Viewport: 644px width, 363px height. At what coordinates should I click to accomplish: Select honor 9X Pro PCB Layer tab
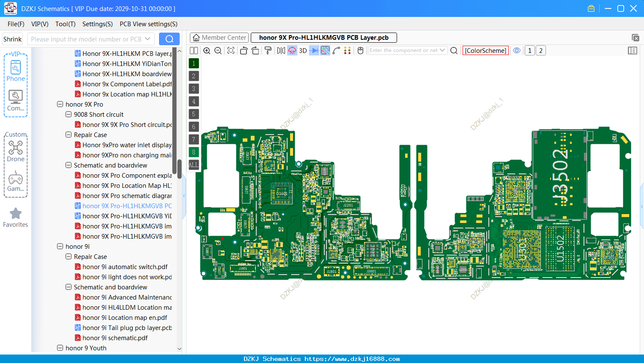coord(324,38)
